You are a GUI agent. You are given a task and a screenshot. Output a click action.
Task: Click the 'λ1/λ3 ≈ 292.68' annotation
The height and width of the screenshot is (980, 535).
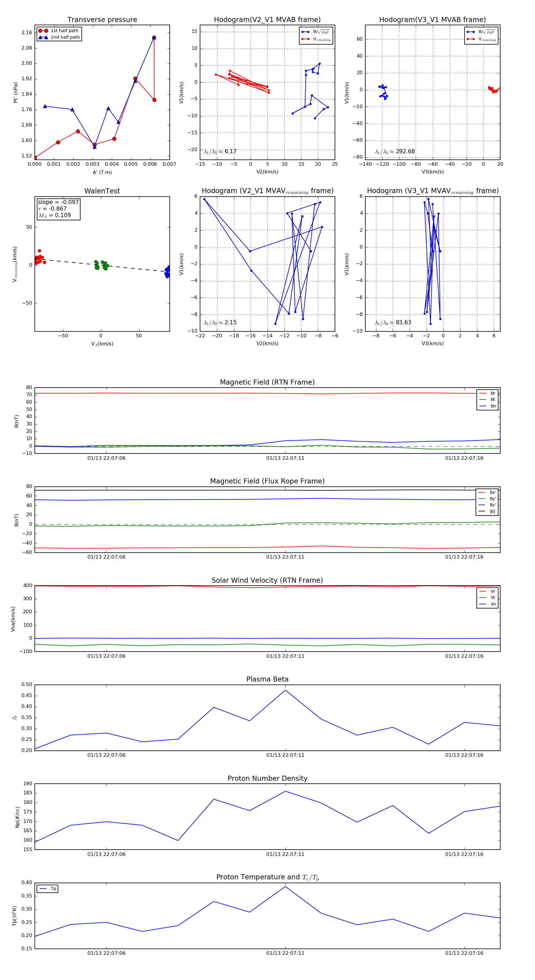pyautogui.click(x=395, y=151)
